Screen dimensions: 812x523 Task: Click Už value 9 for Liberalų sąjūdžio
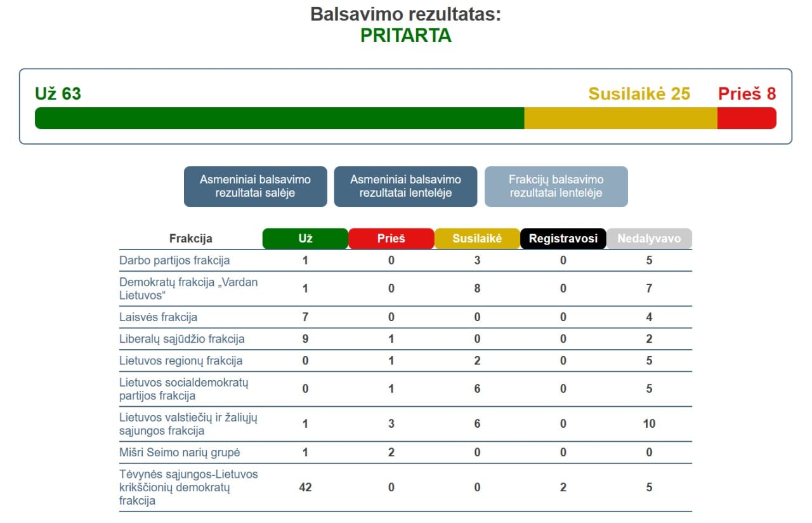(305, 339)
